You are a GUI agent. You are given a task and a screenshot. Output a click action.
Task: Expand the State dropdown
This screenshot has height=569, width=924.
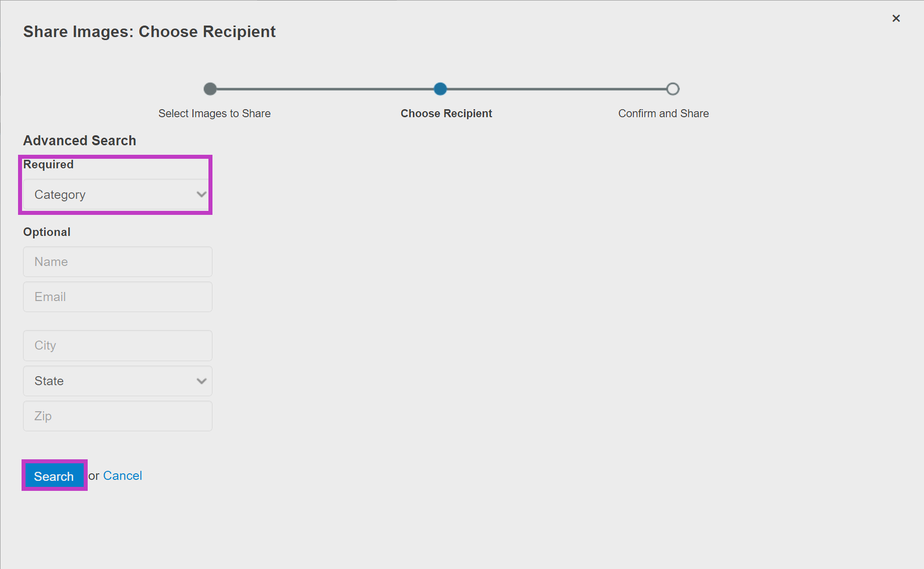click(x=117, y=381)
